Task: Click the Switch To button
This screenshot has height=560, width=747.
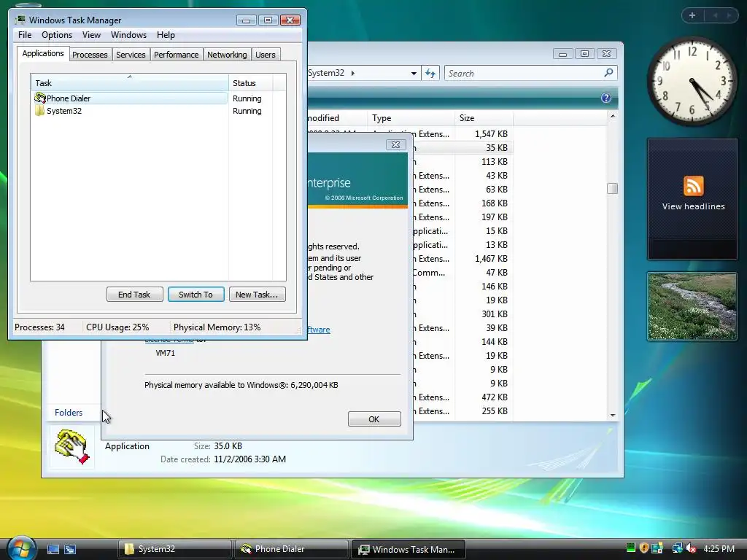Action: tap(196, 295)
